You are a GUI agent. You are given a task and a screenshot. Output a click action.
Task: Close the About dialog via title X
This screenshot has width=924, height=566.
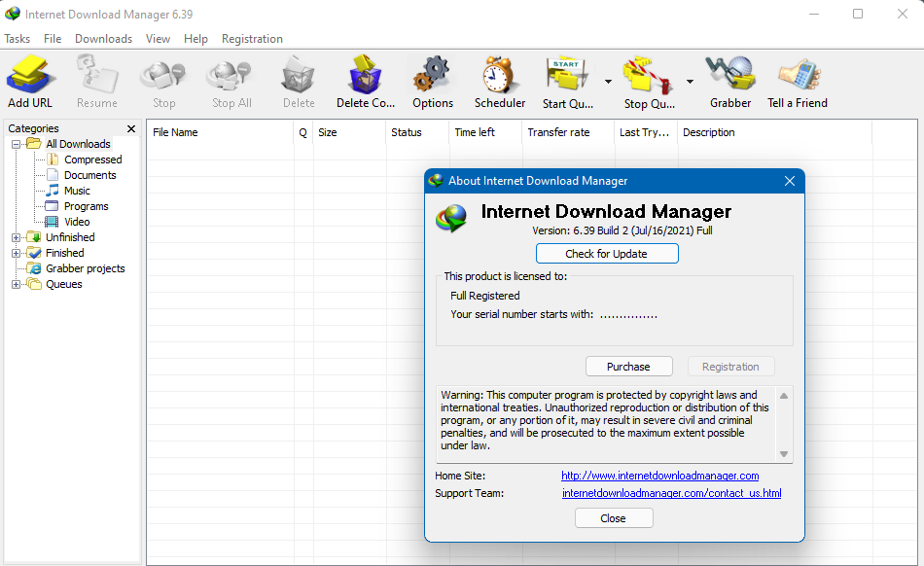point(790,181)
